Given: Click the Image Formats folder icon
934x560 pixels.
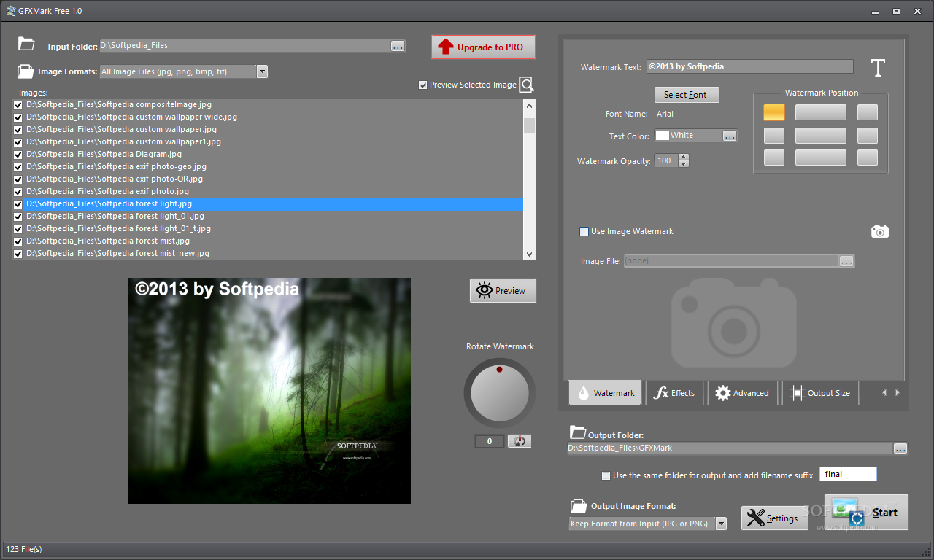Looking at the screenshot, I should pos(26,71).
